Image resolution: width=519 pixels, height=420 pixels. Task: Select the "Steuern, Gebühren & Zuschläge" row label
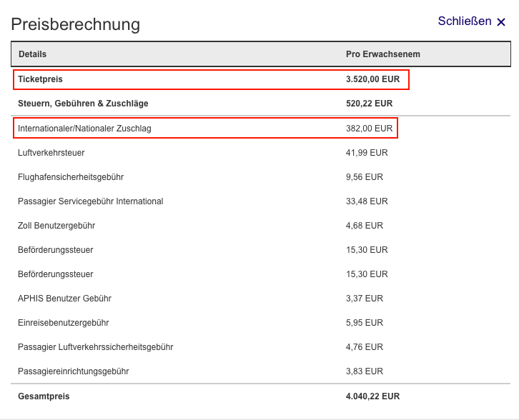(83, 104)
